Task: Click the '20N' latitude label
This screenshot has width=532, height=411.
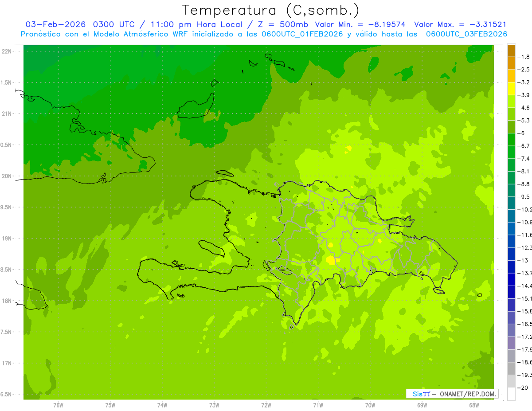Action: pos(7,176)
